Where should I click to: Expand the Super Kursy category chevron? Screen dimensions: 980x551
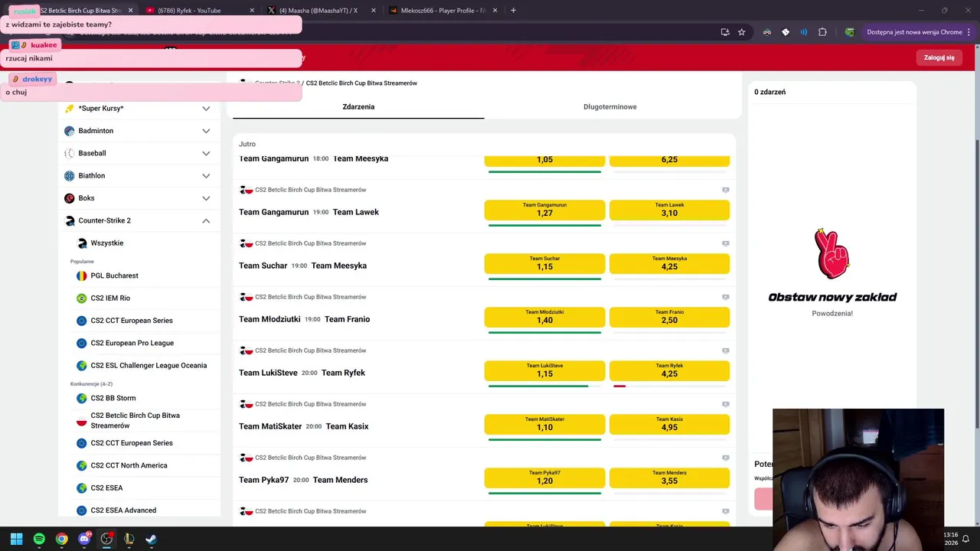pyautogui.click(x=206, y=109)
